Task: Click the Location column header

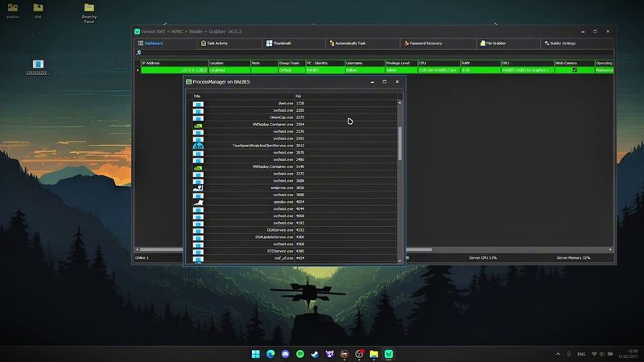Action: pyautogui.click(x=229, y=63)
